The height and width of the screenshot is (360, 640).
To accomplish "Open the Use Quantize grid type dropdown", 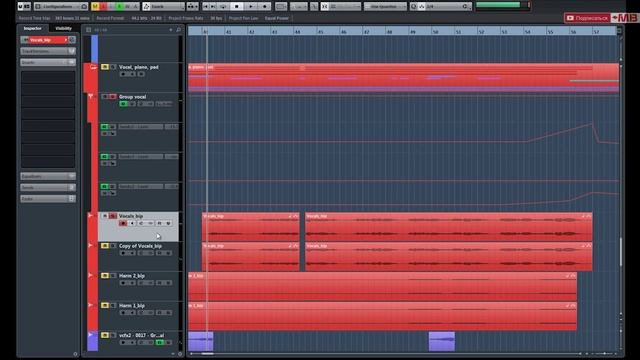I will coord(385,6).
